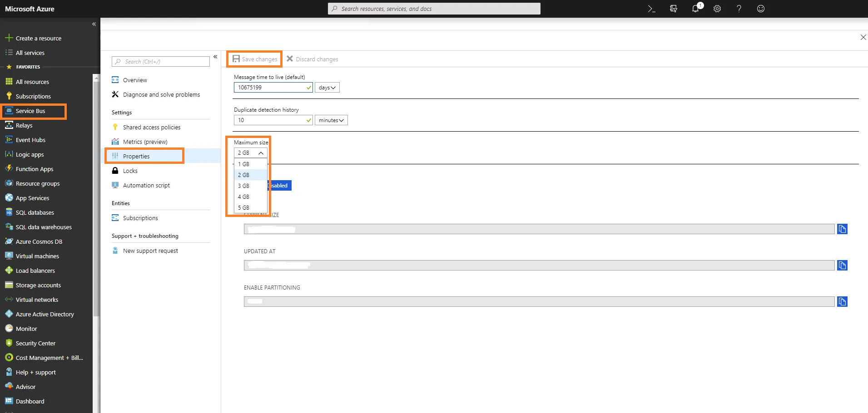
Task: Collapse the left navigation sidebar chevron
Action: point(94,24)
